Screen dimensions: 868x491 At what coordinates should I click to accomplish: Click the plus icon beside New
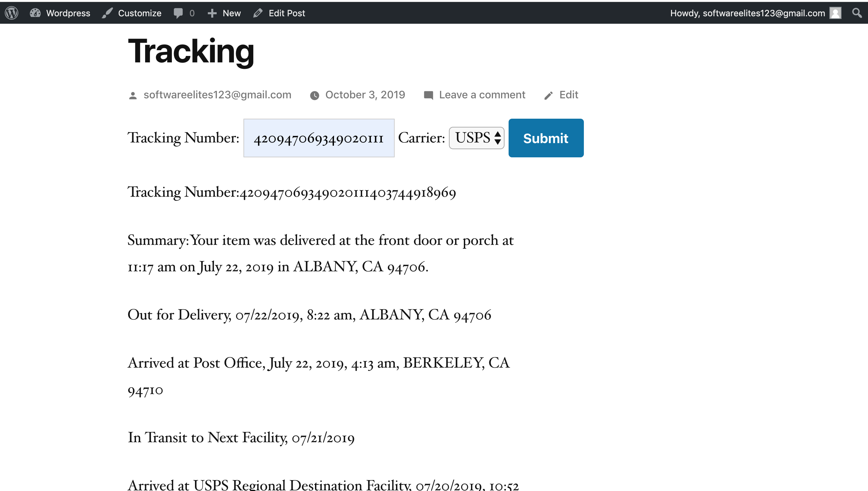click(212, 13)
